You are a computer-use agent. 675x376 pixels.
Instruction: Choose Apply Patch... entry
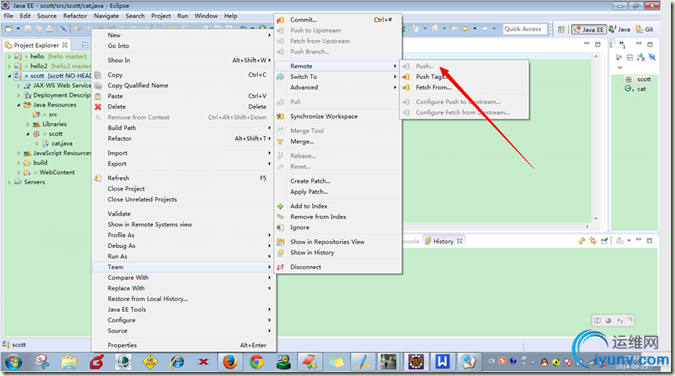coord(309,192)
